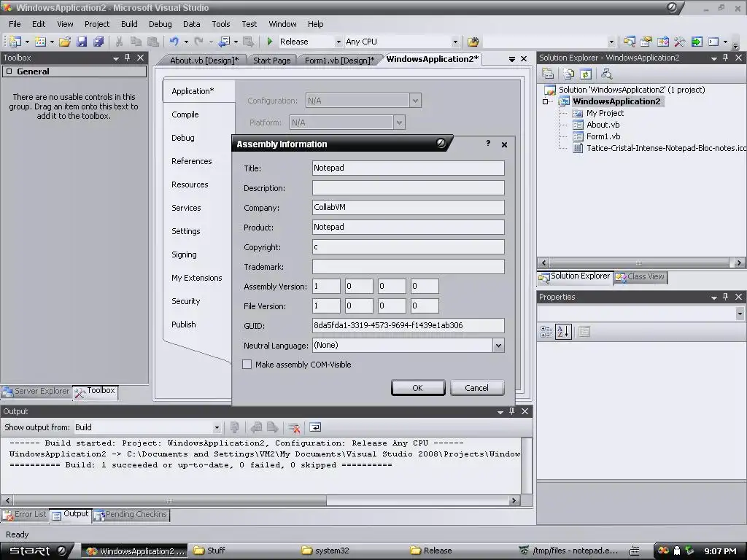Start debugging with the green play icon
The width and height of the screenshot is (747, 560).
click(270, 42)
